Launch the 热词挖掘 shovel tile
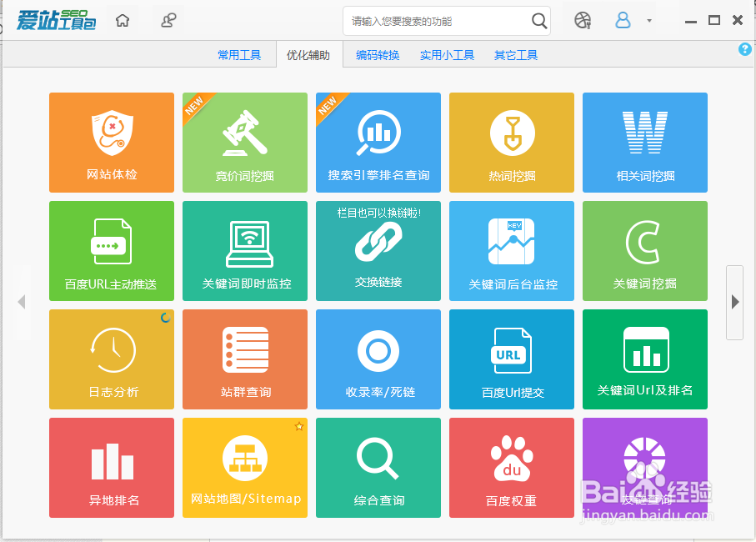 512,143
